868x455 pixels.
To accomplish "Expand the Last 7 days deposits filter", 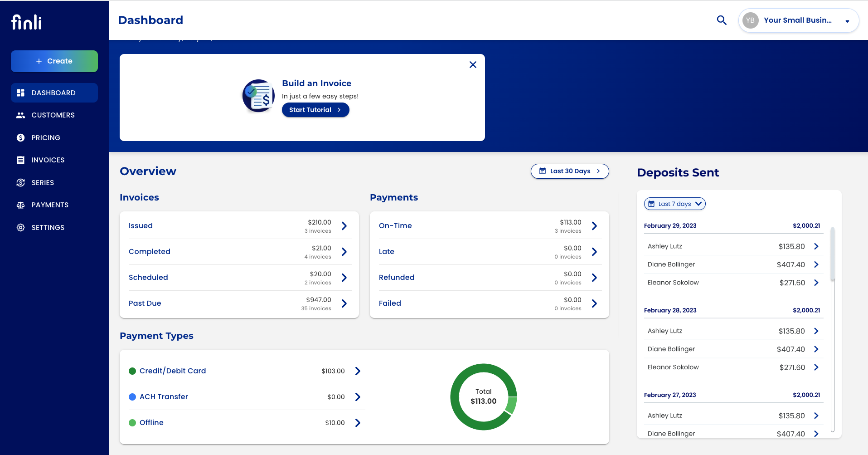I will tap(674, 204).
